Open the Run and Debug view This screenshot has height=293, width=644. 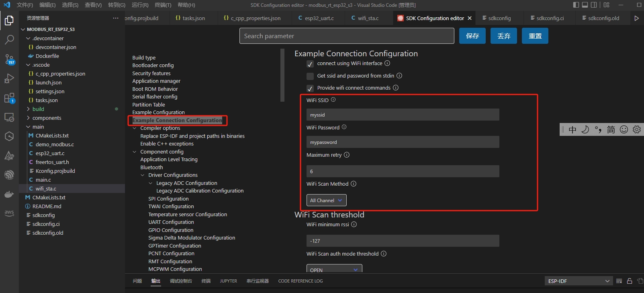[9, 78]
